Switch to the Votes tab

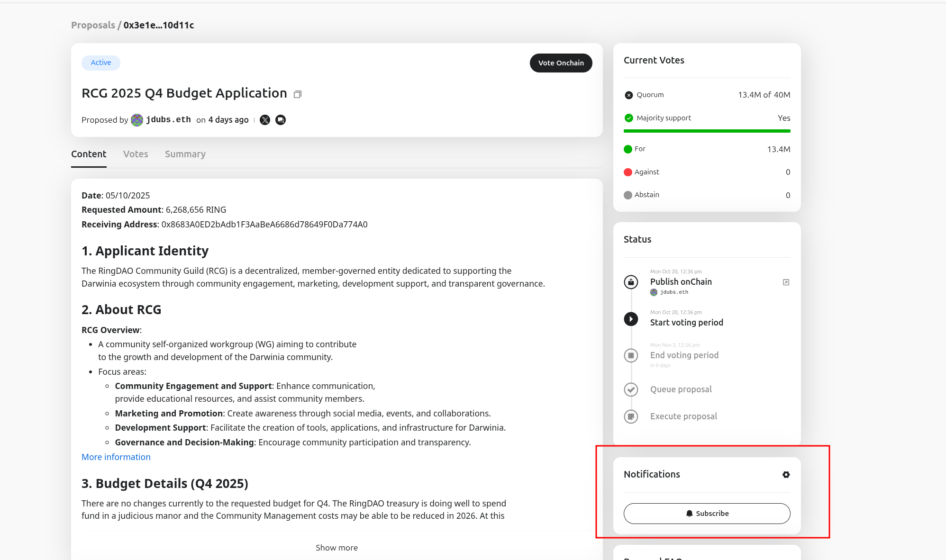pyautogui.click(x=136, y=154)
